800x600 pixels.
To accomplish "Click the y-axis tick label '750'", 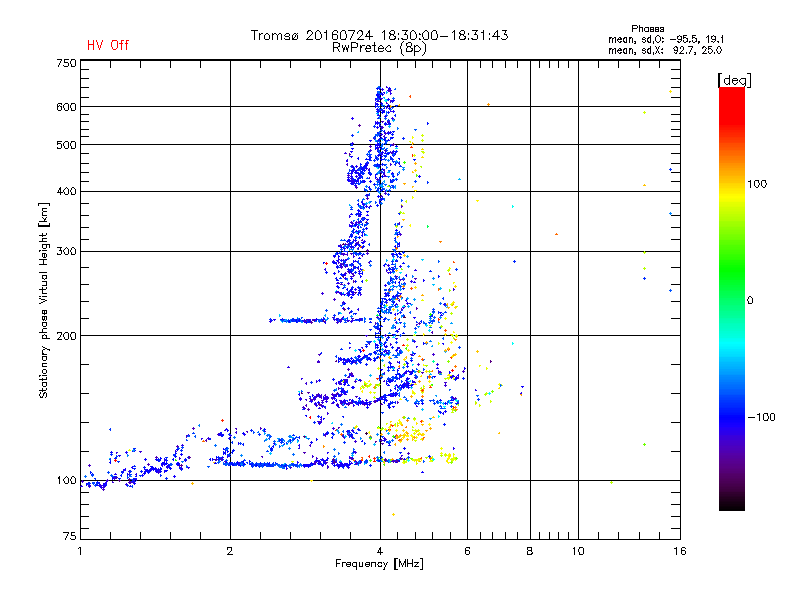I will pyautogui.click(x=67, y=63).
